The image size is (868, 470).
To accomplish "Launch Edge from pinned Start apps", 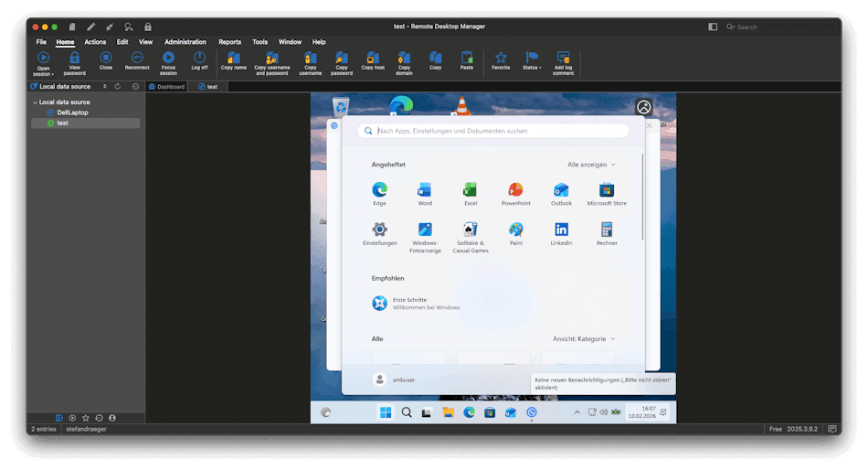I will pyautogui.click(x=379, y=194).
